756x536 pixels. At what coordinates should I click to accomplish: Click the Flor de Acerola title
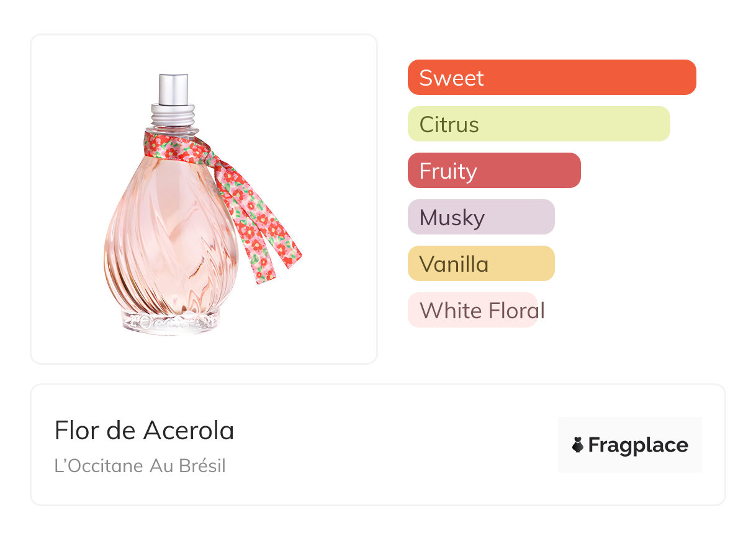144,431
